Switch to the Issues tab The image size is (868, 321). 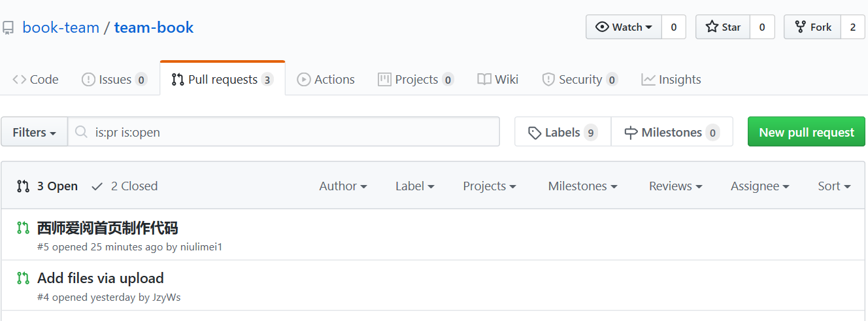click(114, 80)
